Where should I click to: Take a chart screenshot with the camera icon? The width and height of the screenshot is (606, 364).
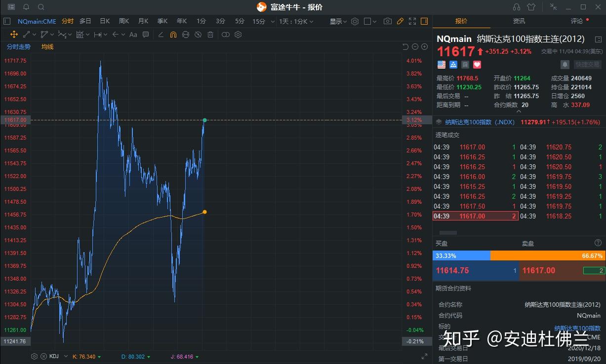388,22
